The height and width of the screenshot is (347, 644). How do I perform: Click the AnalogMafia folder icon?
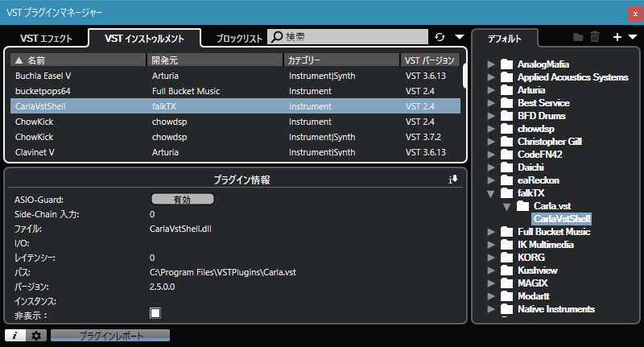(507, 64)
